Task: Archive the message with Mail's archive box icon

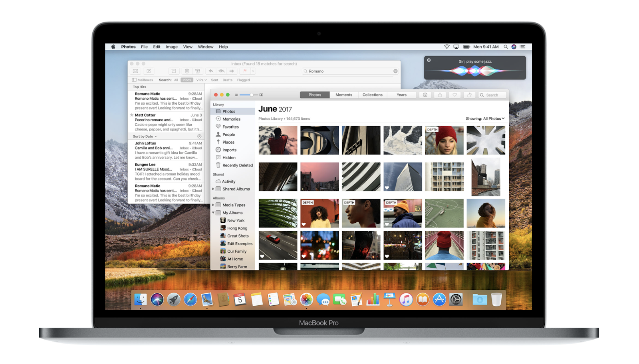Action: pyautogui.click(x=174, y=71)
